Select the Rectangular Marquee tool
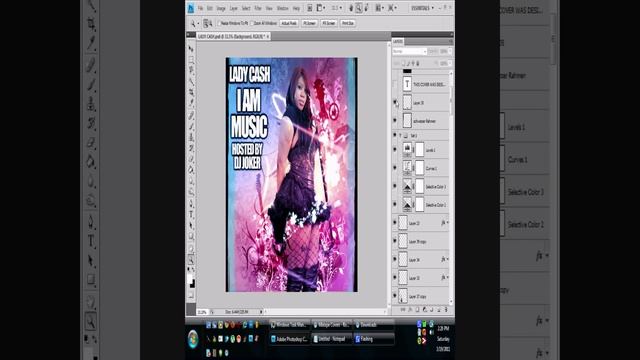This screenshot has height=360, width=640. click(x=191, y=60)
